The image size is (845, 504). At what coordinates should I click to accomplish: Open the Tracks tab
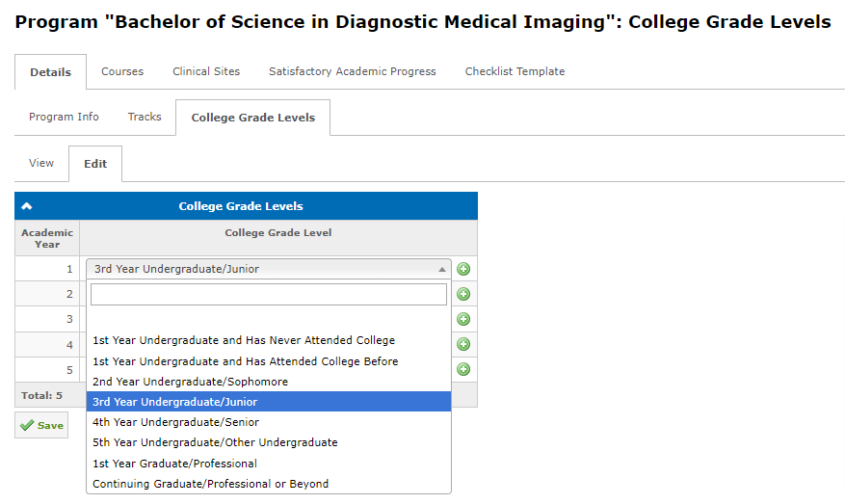point(145,117)
